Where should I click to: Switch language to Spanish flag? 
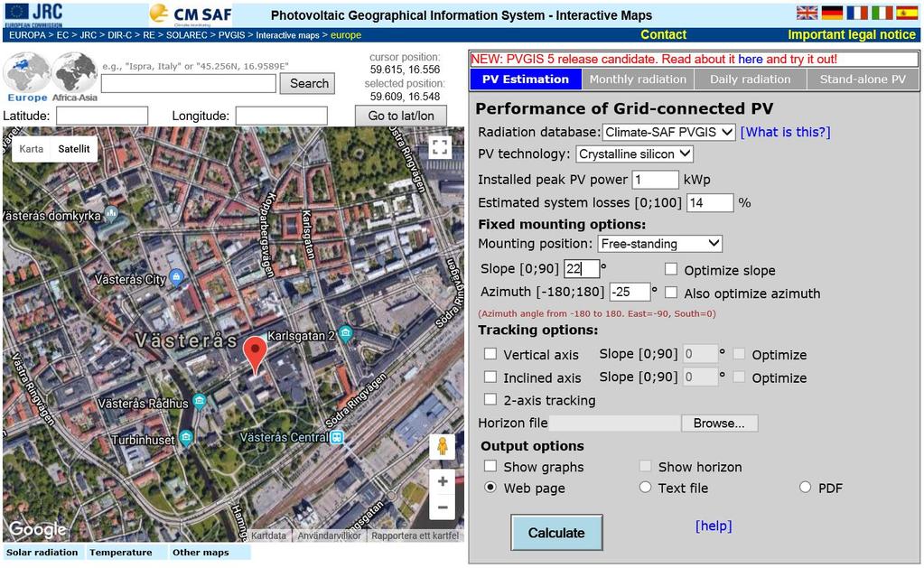[907, 13]
